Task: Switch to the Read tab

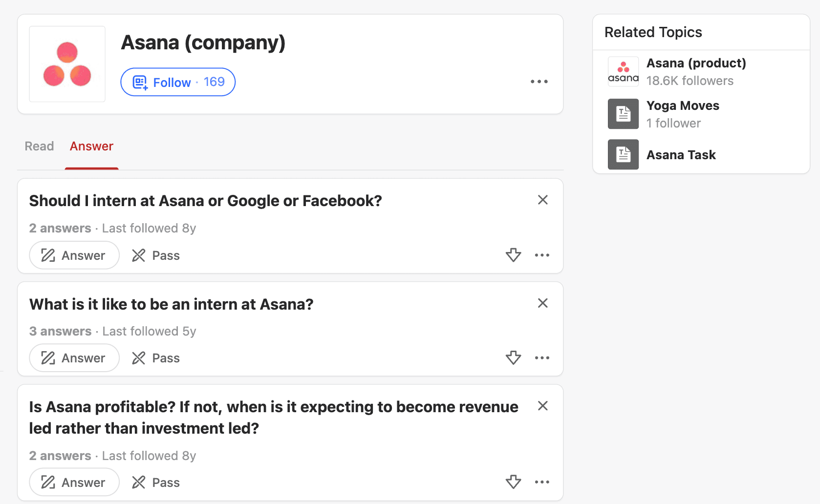Action: [x=39, y=146]
